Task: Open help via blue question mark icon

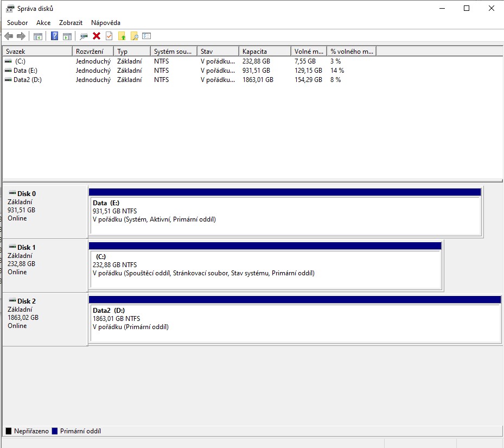Action: [x=54, y=36]
